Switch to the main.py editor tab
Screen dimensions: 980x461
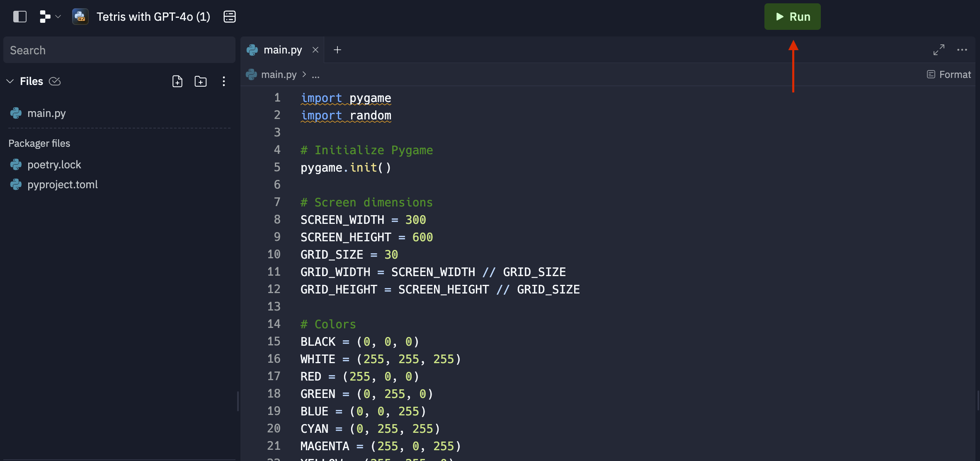(282, 50)
